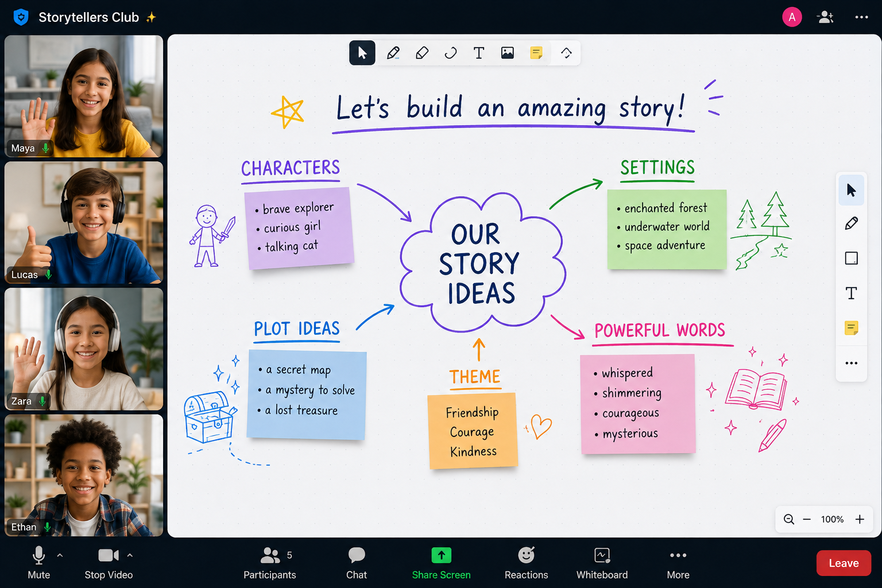Select Maya's video thumbnail

(x=84, y=96)
